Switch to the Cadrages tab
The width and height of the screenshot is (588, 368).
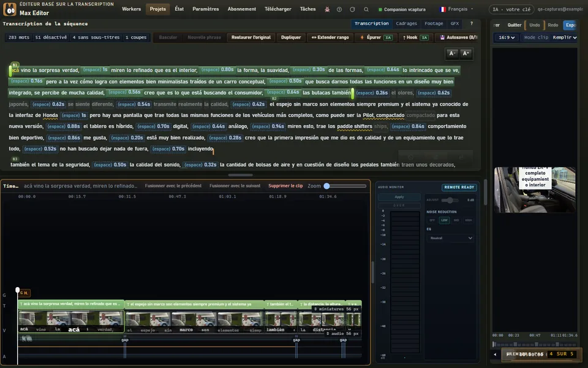coord(406,23)
